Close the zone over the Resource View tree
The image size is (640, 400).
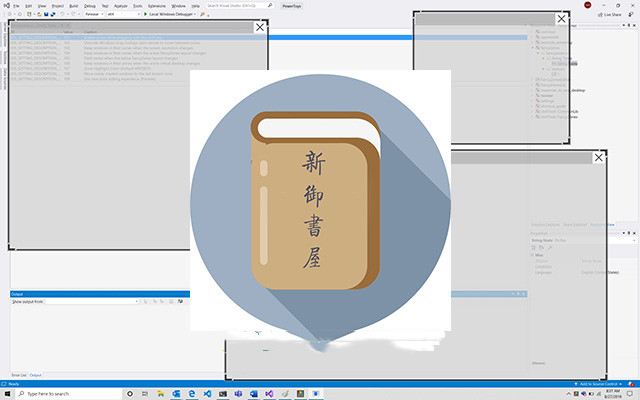tap(562, 19)
